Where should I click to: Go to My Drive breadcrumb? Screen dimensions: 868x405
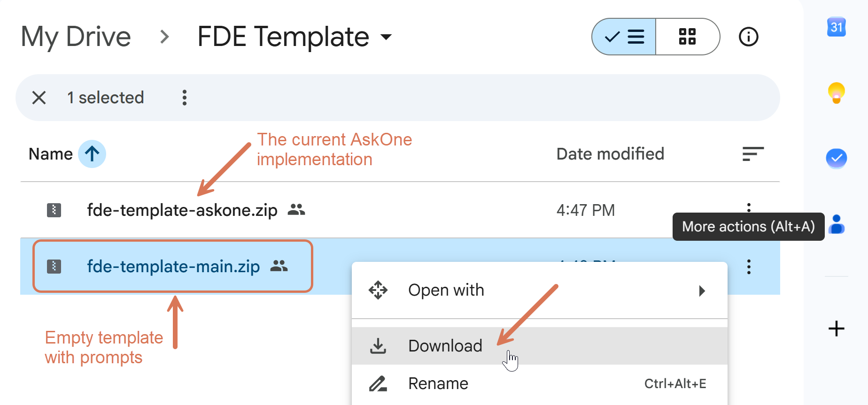pyautogui.click(x=76, y=37)
